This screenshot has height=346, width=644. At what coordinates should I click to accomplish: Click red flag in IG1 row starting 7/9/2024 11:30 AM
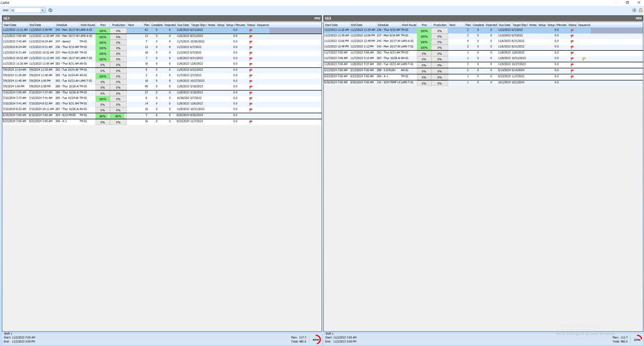[x=251, y=76]
